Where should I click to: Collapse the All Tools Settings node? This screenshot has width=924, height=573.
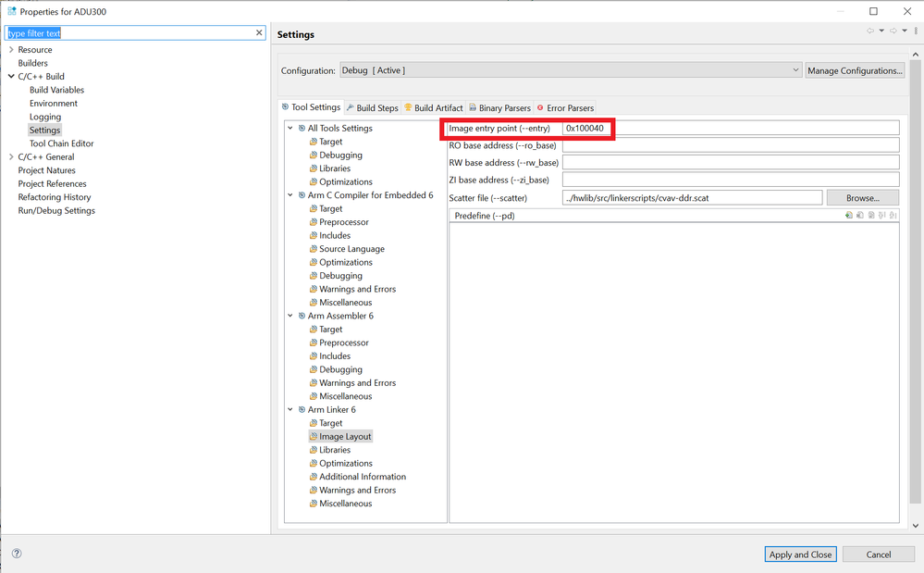(290, 128)
